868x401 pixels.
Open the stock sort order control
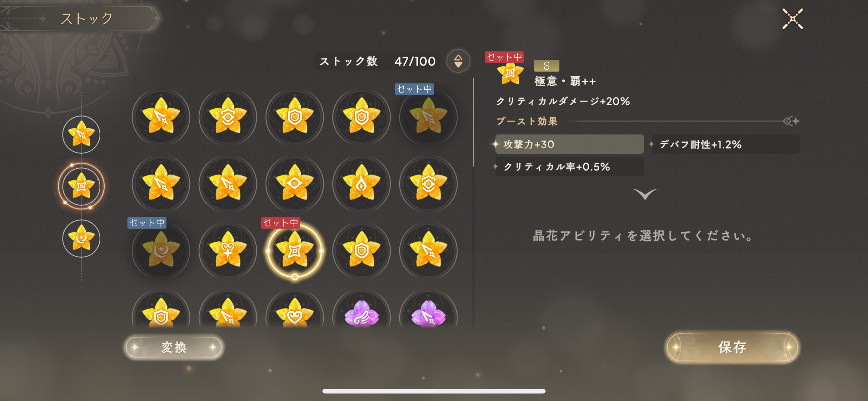coord(458,61)
